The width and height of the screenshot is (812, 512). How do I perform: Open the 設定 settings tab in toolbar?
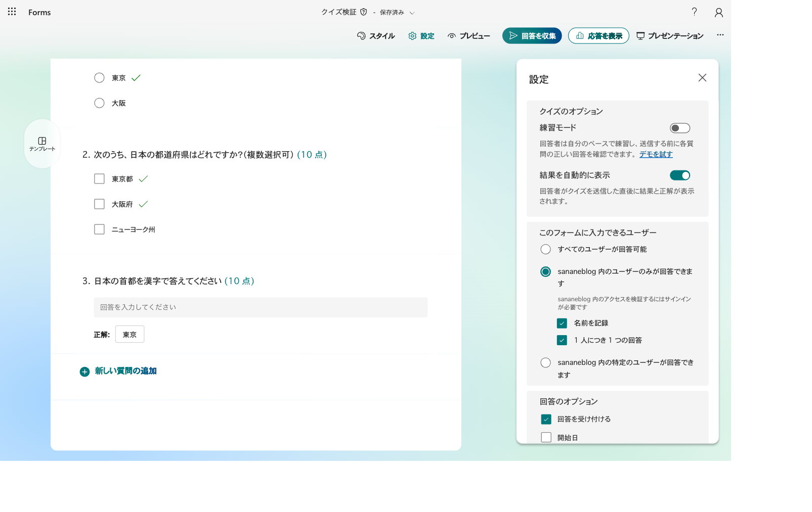[x=421, y=36]
